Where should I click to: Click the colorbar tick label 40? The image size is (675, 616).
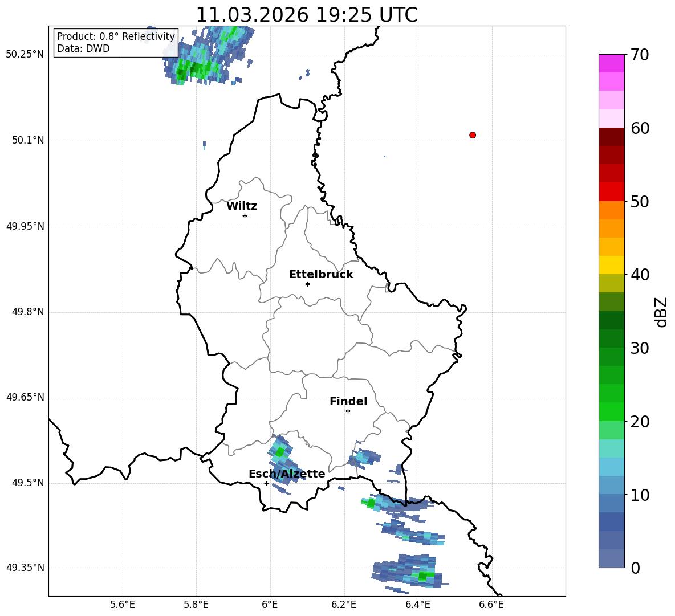640,275
